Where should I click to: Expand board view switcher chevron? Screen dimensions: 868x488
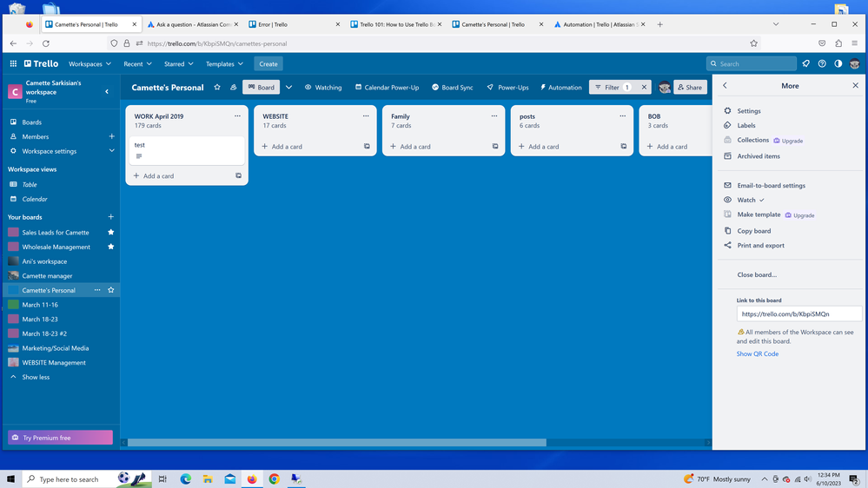tap(289, 88)
